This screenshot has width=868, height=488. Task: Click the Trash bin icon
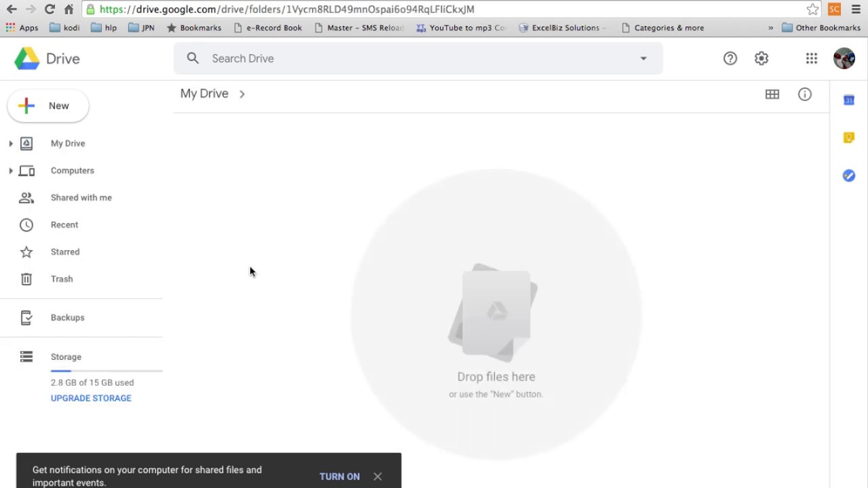[x=26, y=279]
